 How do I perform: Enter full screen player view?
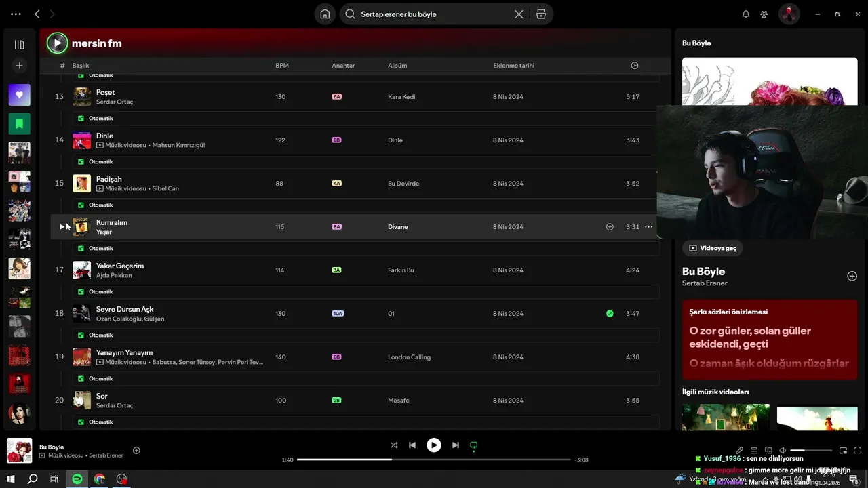[x=858, y=451]
